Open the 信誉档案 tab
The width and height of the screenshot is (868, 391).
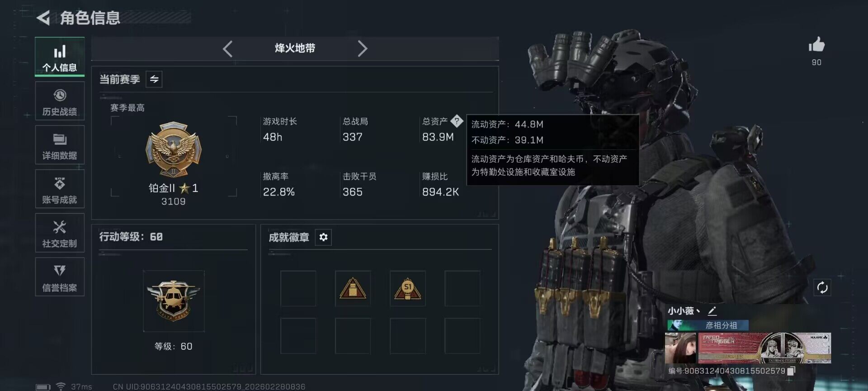click(x=60, y=277)
